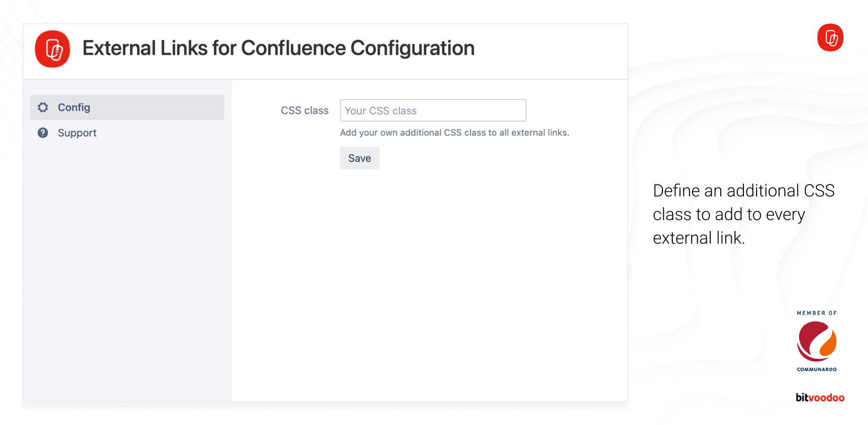Open the Config section in the sidebar

point(74,107)
